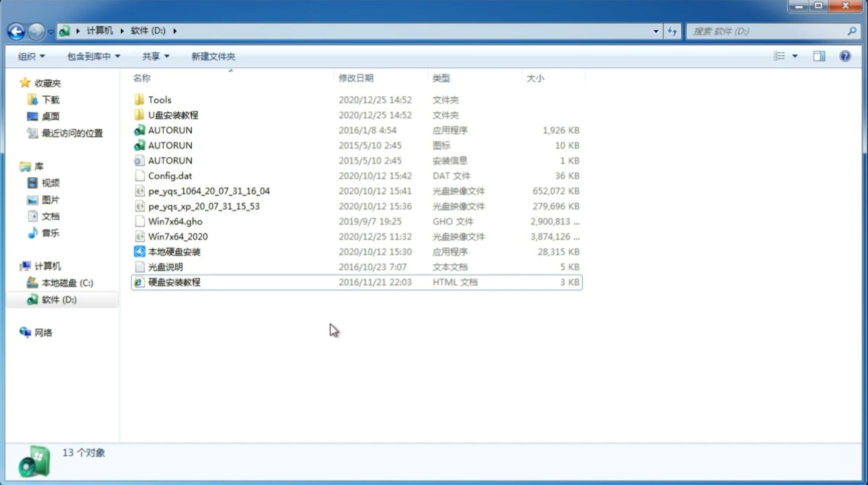Open pe_yqs_1064 disc image file
868x485 pixels.
pyautogui.click(x=209, y=191)
